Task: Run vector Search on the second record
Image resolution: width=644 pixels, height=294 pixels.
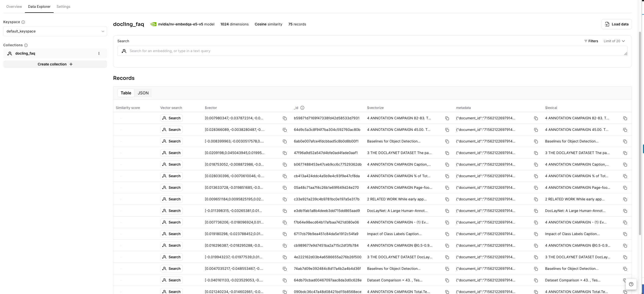Action: pyautogui.click(x=171, y=130)
